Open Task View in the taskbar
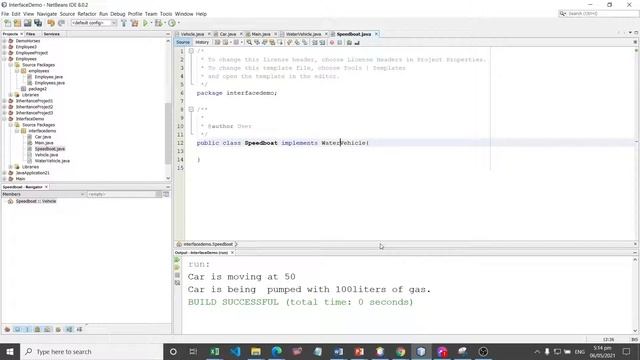 tap(193, 351)
